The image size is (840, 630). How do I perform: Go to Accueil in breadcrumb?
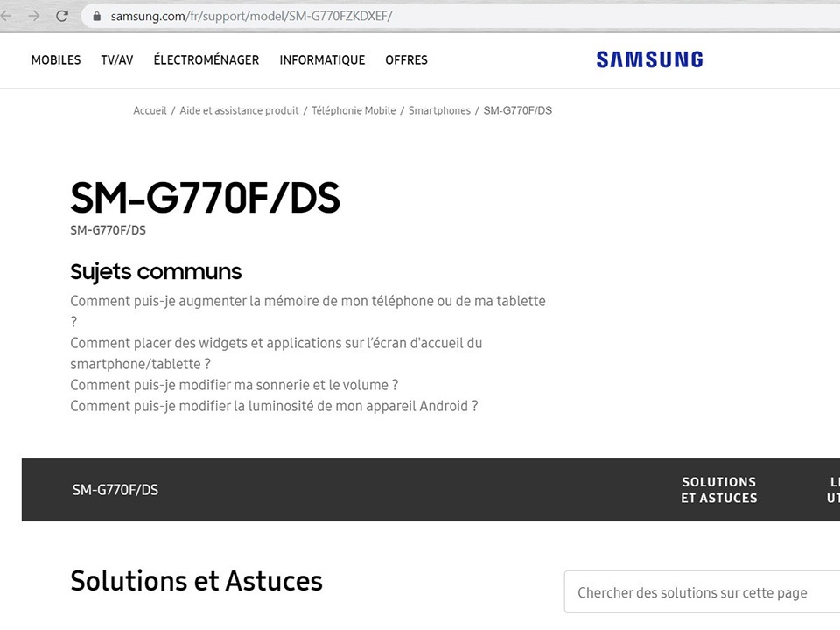[150, 110]
